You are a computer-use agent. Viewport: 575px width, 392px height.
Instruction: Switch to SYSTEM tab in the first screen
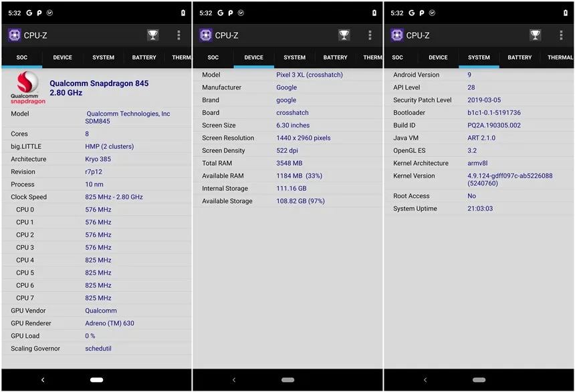point(103,57)
